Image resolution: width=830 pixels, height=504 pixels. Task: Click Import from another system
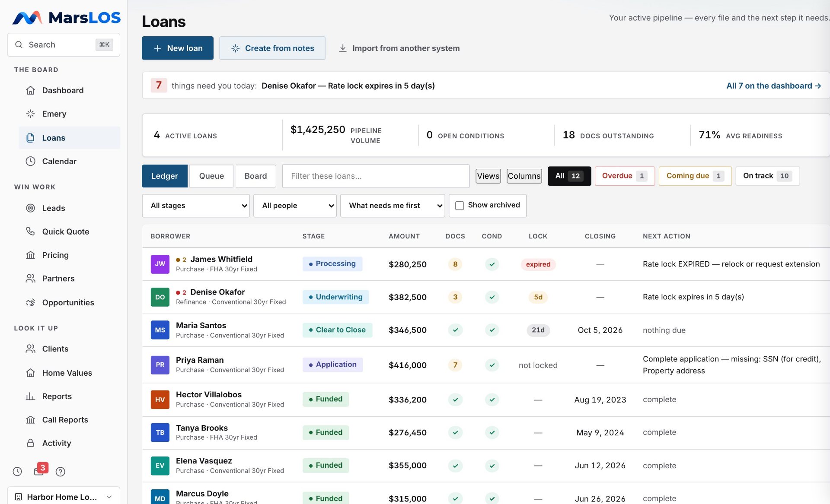point(399,48)
